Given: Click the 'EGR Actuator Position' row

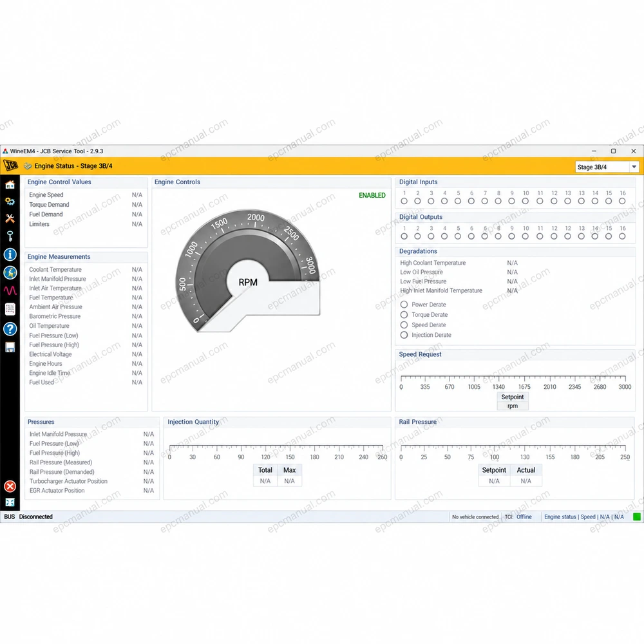Looking at the screenshot, I should (x=91, y=490).
